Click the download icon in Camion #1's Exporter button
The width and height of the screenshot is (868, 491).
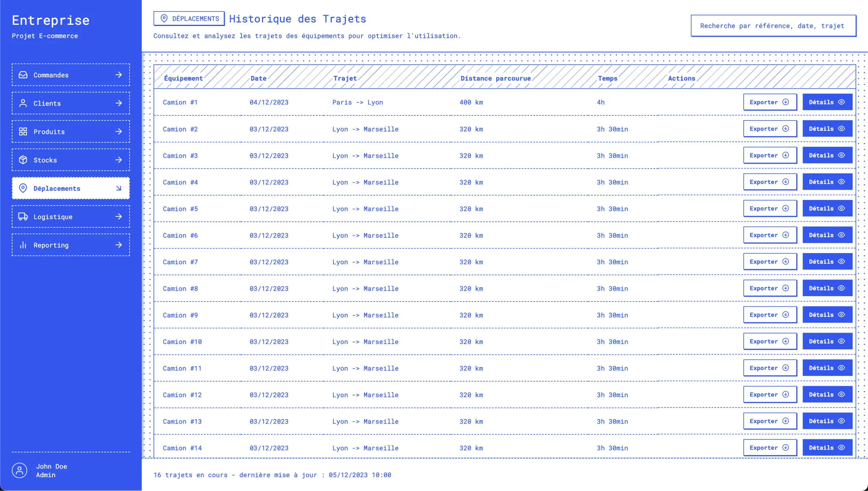(x=785, y=102)
